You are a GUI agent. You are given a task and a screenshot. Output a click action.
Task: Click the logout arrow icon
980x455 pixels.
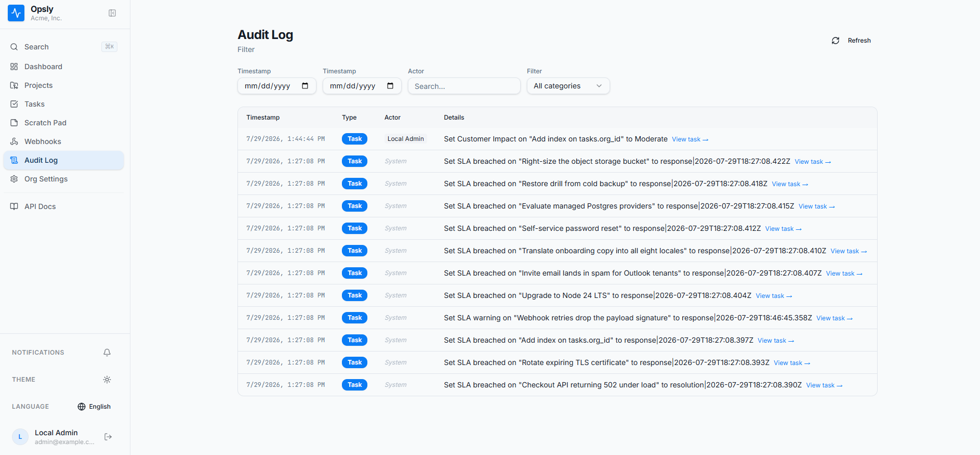[x=108, y=437]
